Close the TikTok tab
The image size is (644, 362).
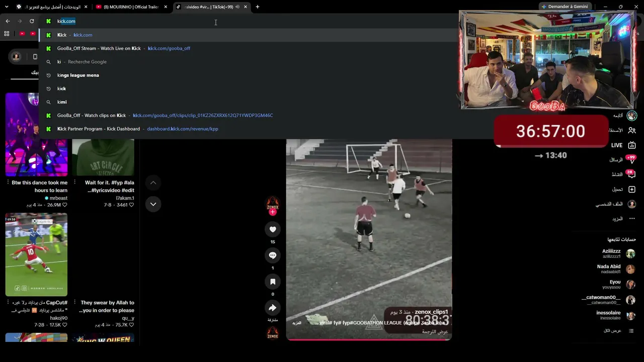point(246,7)
